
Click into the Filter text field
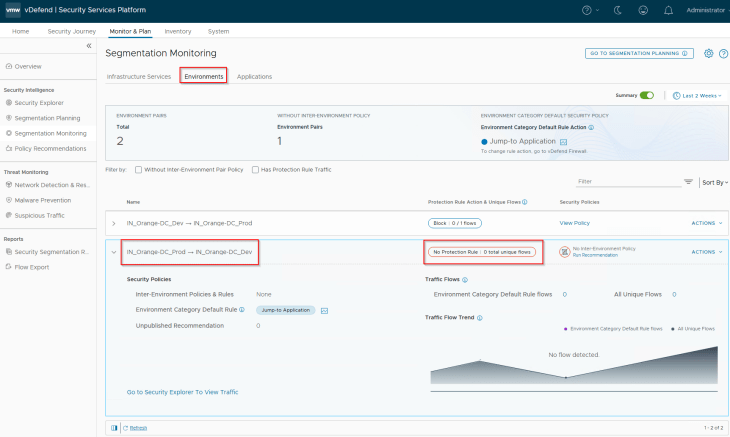point(625,181)
